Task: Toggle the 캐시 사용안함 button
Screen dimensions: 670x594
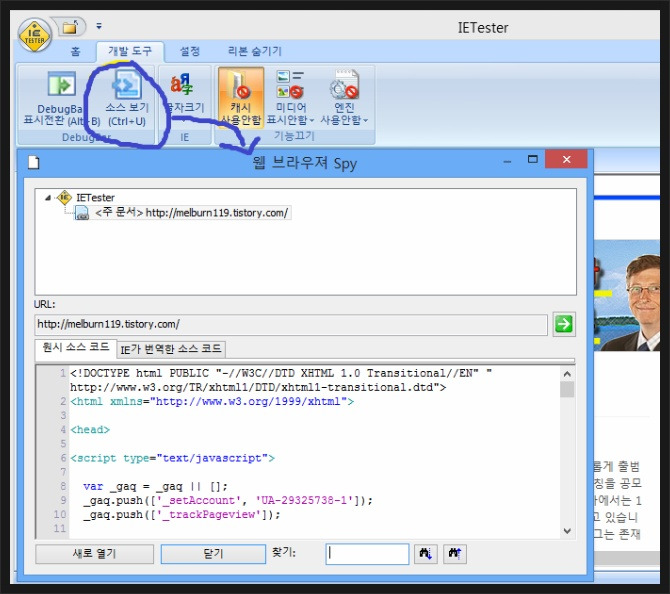Action: (241, 97)
